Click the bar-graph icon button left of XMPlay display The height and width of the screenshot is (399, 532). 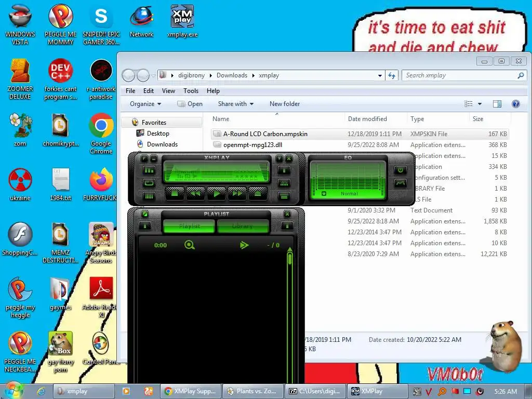pos(149,170)
